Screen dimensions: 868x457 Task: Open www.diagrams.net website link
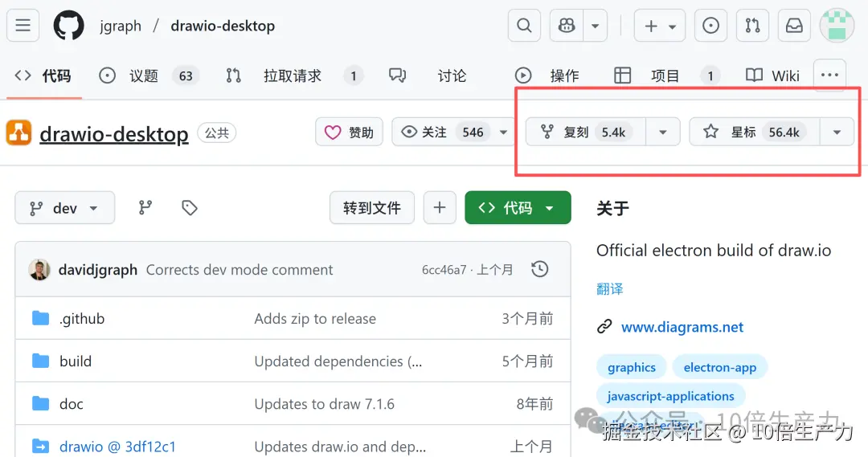682,327
